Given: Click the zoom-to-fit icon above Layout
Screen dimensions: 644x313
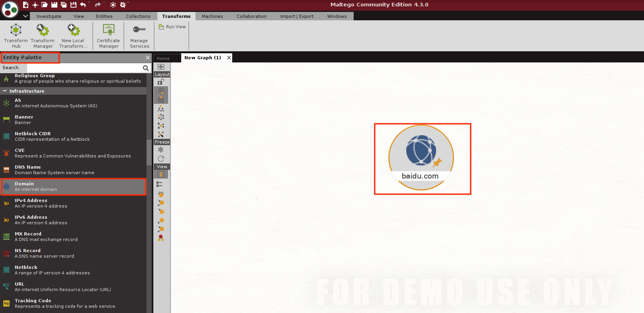Looking at the screenshot, I should [161, 67].
